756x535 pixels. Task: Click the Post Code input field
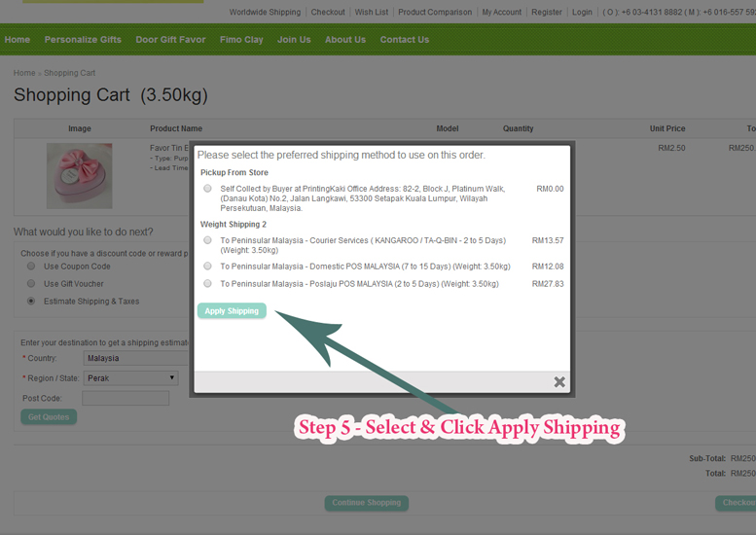coord(126,398)
